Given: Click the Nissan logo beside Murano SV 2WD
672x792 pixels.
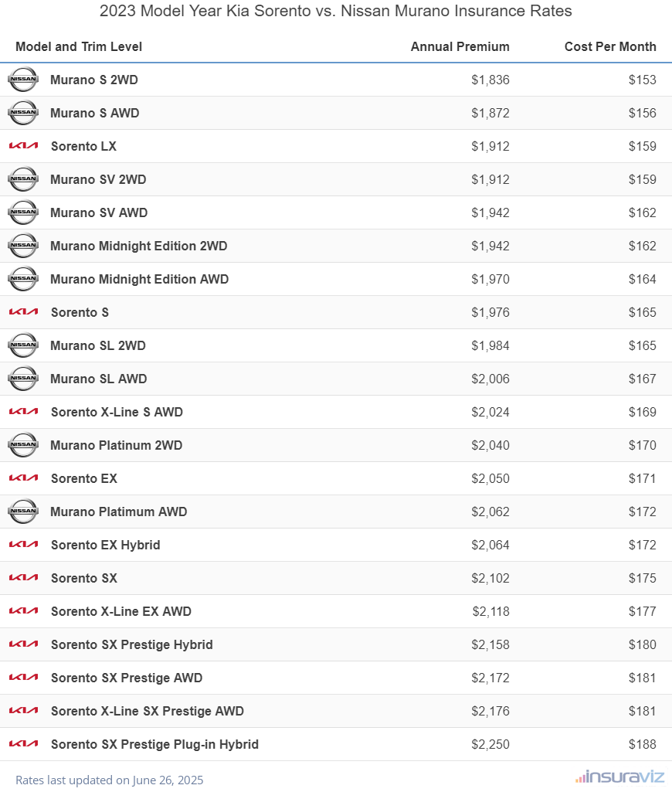Looking at the screenshot, I should coord(23,179).
